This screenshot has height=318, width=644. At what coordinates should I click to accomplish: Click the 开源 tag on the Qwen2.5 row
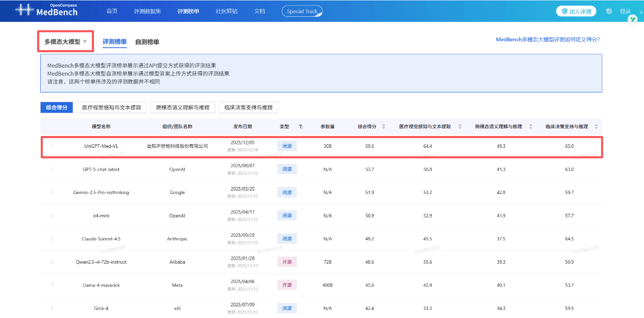287,262
